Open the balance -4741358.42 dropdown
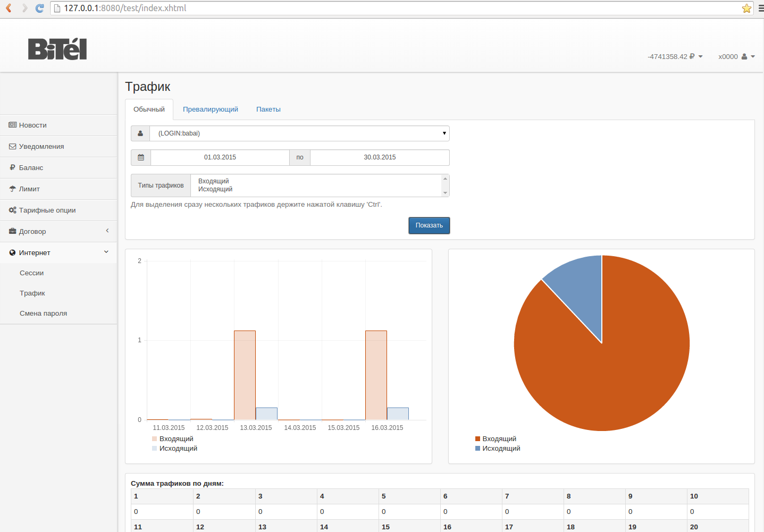The image size is (764, 532). point(675,56)
